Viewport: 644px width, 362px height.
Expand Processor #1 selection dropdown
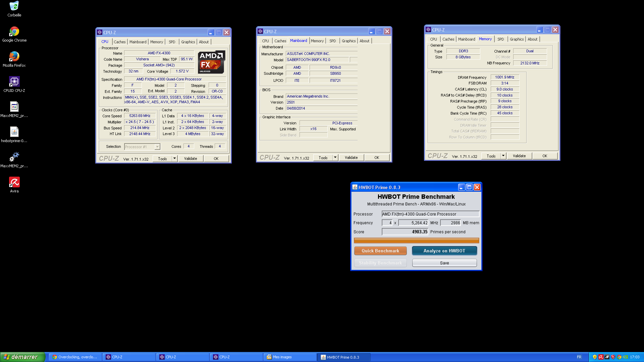[157, 147]
